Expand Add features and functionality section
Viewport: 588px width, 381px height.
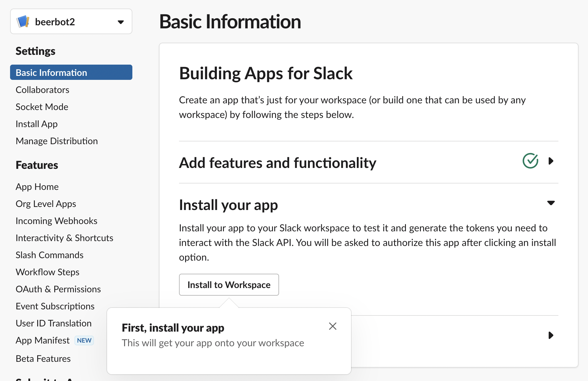(550, 161)
